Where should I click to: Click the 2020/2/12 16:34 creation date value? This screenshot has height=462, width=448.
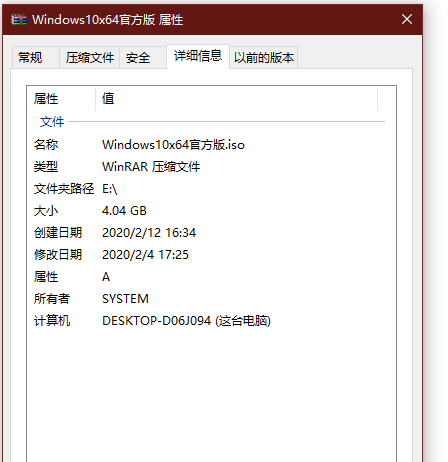(149, 233)
